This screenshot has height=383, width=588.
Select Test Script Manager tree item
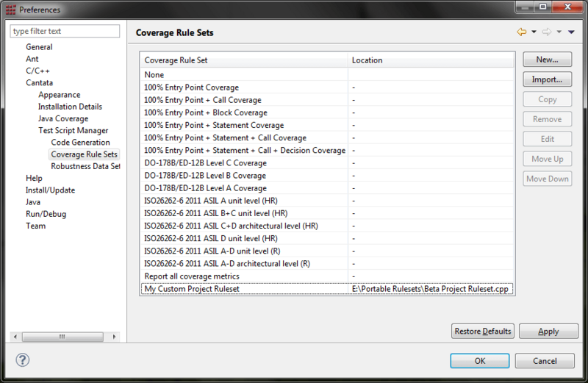click(73, 130)
